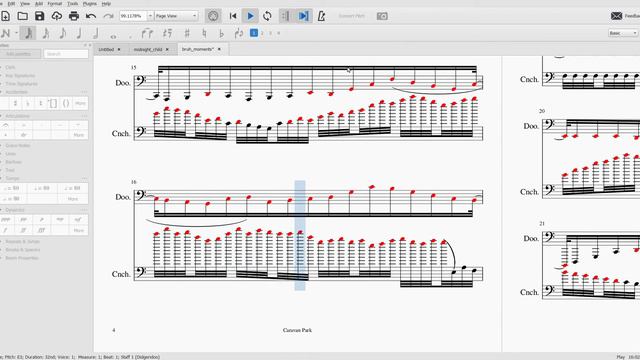Open the View menu
The width and height of the screenshot is (640, 360).
click(25, 4)
